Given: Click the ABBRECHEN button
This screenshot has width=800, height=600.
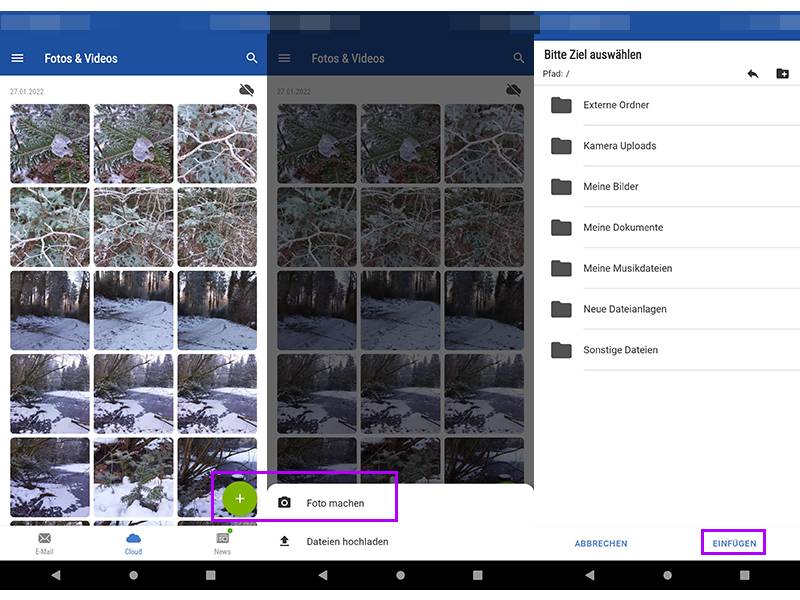Looking at the screenshot, I should tap(601, 543).
